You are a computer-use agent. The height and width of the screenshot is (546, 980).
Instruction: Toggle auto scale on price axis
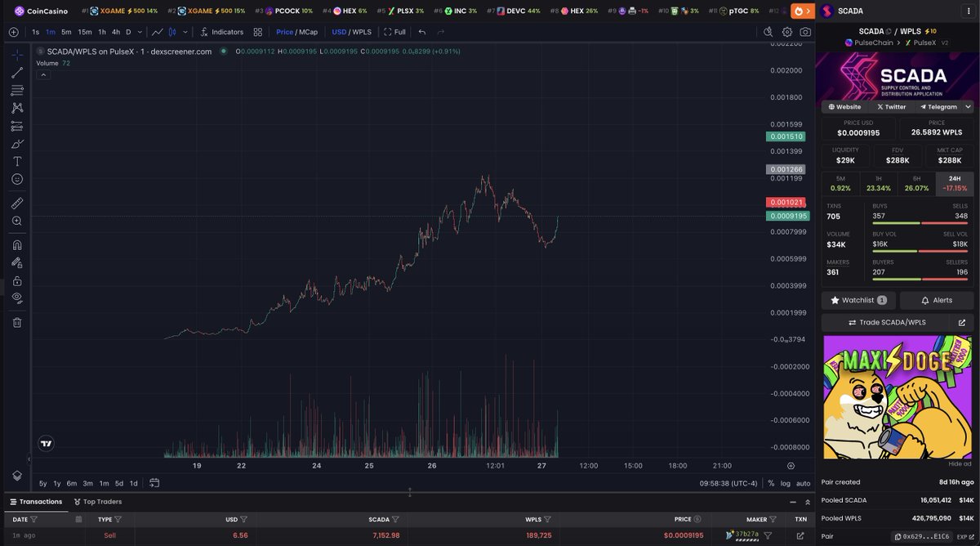point(804,483)
